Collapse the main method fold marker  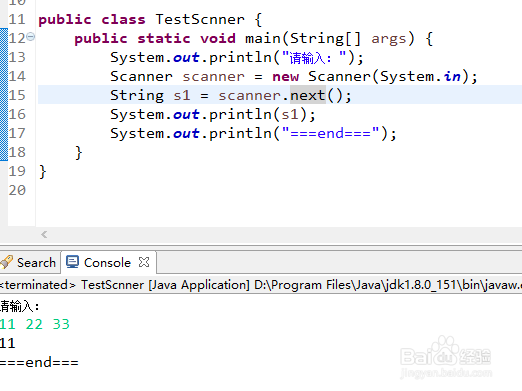30,36
